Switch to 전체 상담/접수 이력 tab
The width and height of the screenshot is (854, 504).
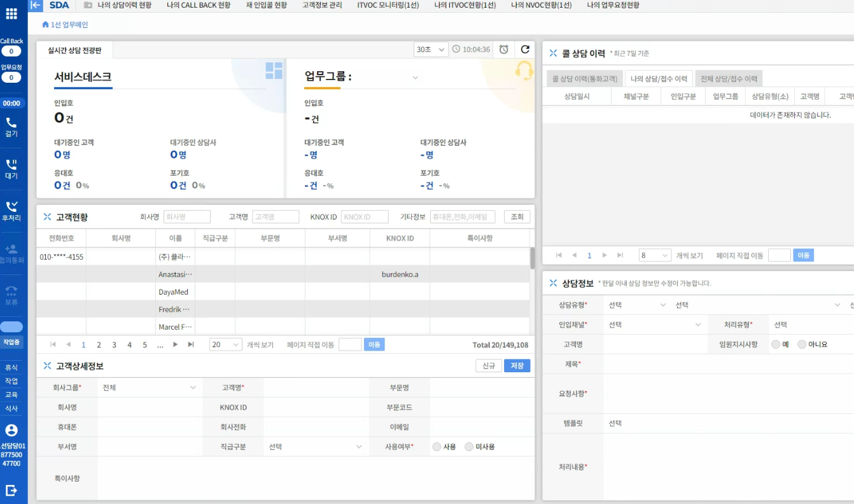(x=729, y=79)
